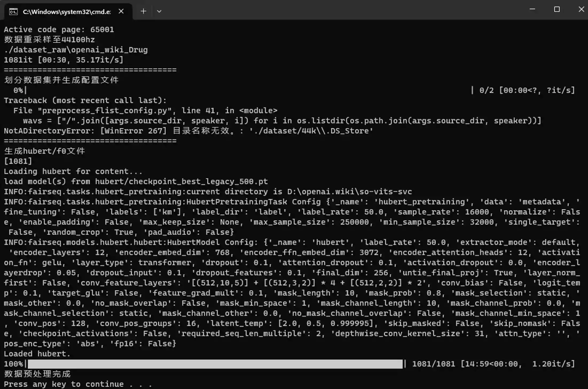Click the cmd.exe icon in the tab
This screenshot has width=588, height=389.
click(x=13, y=12)
